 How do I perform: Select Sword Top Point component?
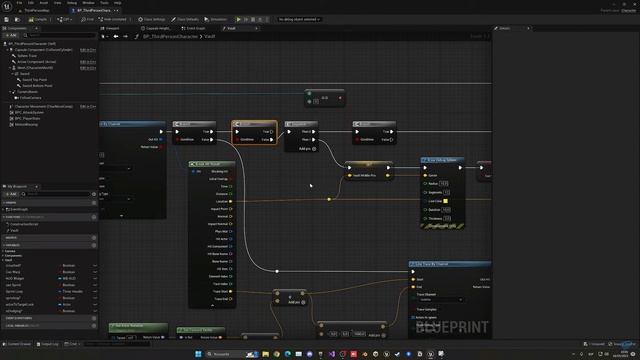[x=34, y=80]
